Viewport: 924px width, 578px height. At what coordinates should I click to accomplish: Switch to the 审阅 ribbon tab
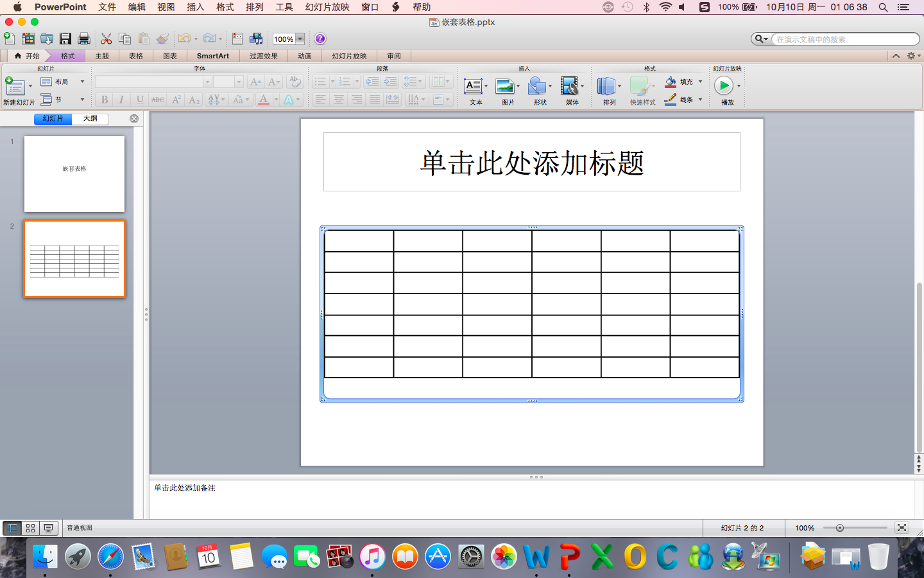(x=394, y=56)
